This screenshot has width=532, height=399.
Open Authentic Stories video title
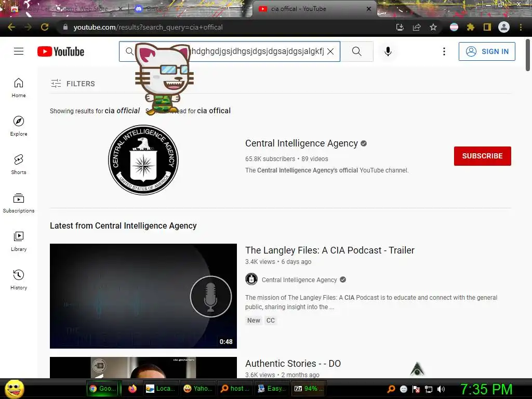pyautogui.click(x=293, y=363)
